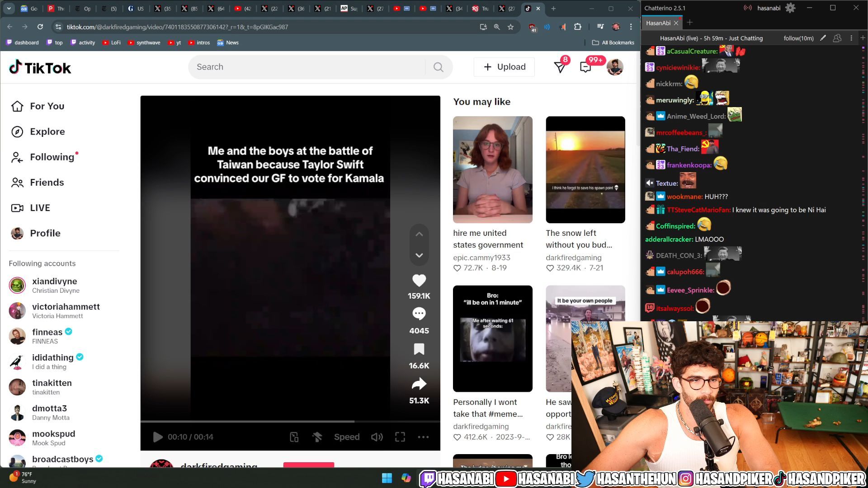Click the Upload button
This screenshot has height=488, width=868.
[504, 67]
